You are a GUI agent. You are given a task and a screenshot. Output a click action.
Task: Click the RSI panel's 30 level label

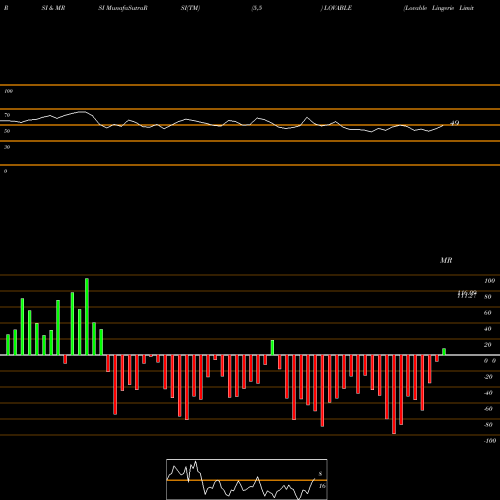[x=7, y=147]
